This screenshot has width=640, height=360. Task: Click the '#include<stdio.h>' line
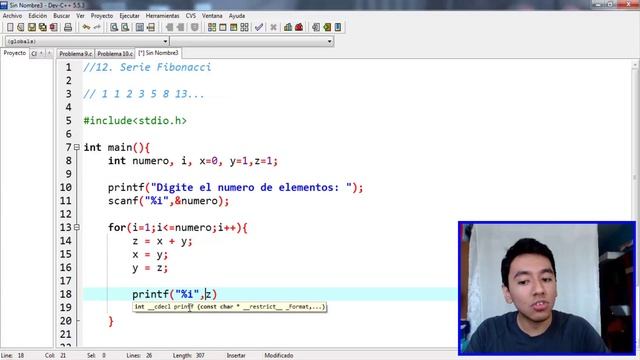(x=135, y=121)
